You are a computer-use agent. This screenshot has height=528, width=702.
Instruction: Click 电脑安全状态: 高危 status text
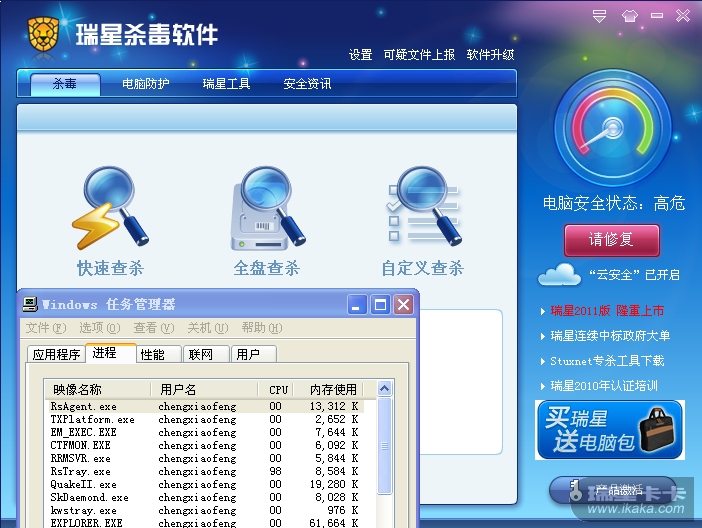click(x=613, y=203)
